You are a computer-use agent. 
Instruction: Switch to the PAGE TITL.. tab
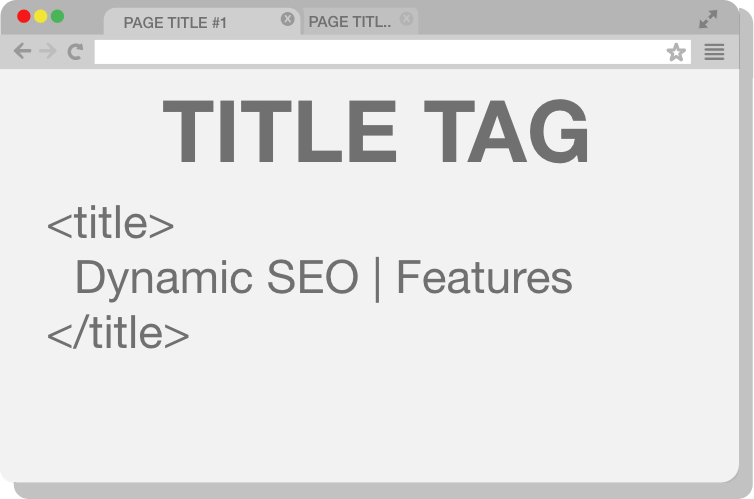coord(350,22)
